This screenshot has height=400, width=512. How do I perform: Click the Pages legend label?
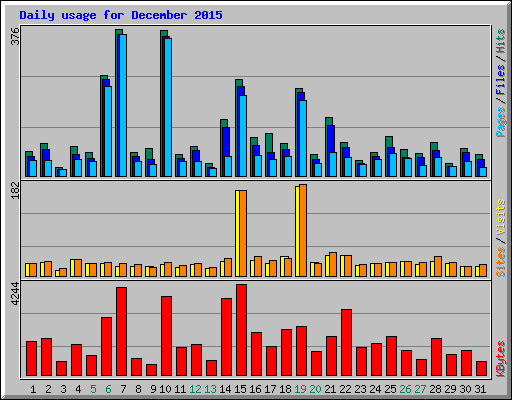pos(500,122)
